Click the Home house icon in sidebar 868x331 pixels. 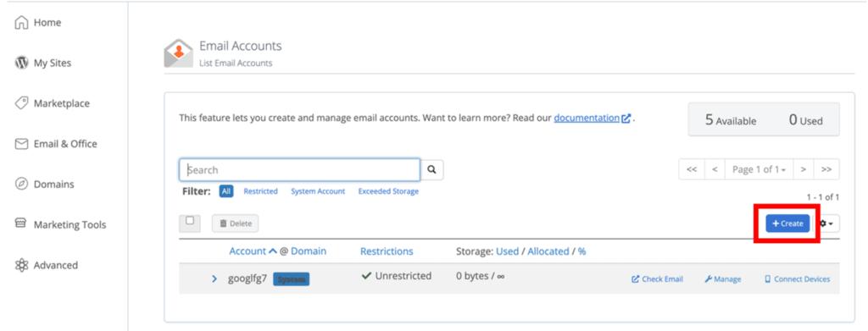21,23
